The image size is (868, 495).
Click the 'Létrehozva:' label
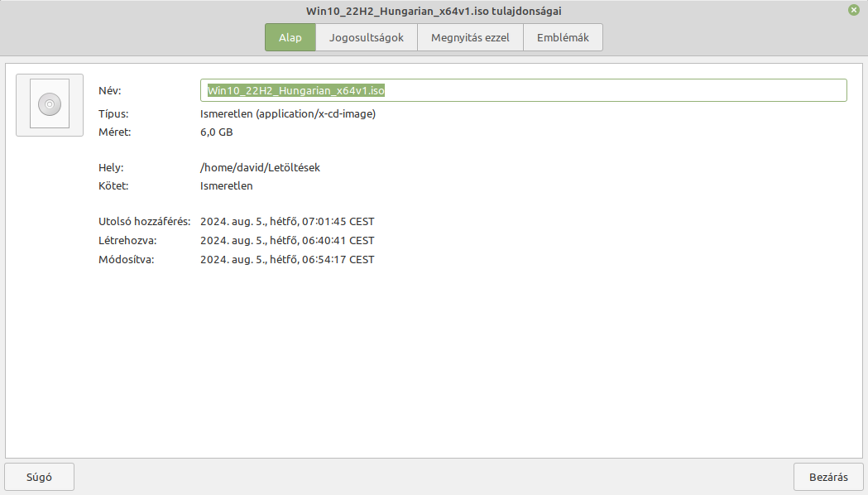click(x=127, y=241)
